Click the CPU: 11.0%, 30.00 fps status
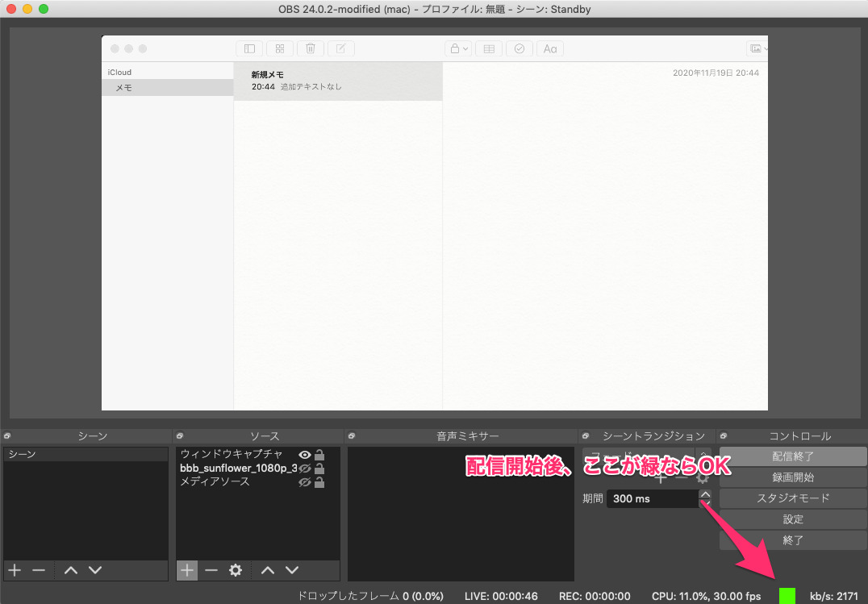The height and width of the screenshot is (604, 868). 707,596
